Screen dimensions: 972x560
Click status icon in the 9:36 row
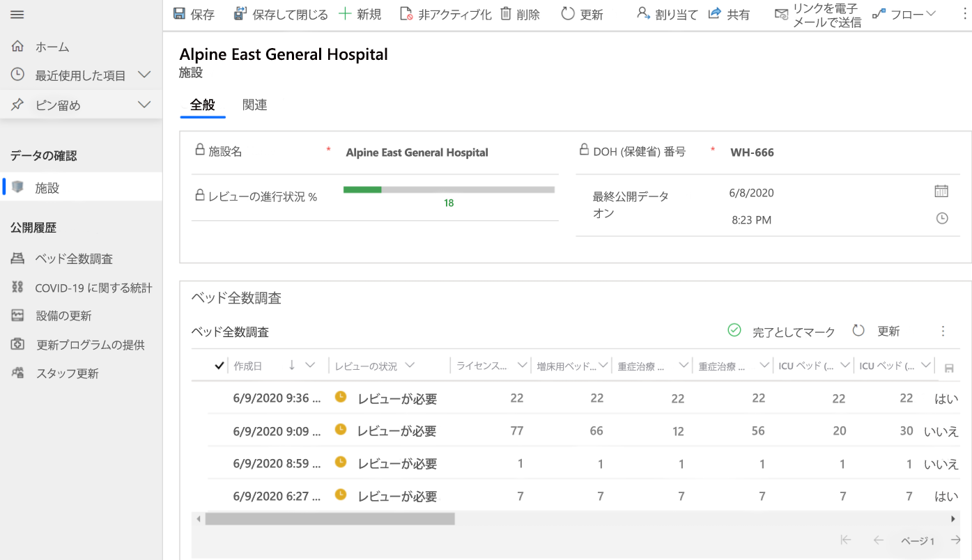tap(341, 397)
